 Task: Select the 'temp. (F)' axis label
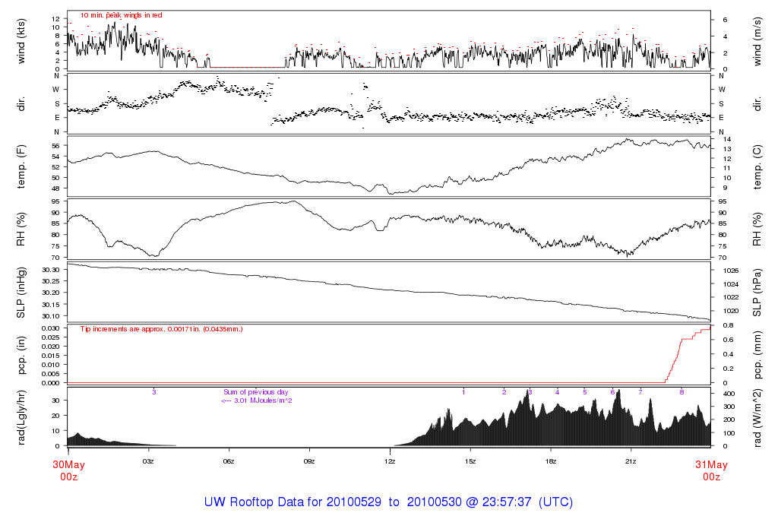point(21,166)
